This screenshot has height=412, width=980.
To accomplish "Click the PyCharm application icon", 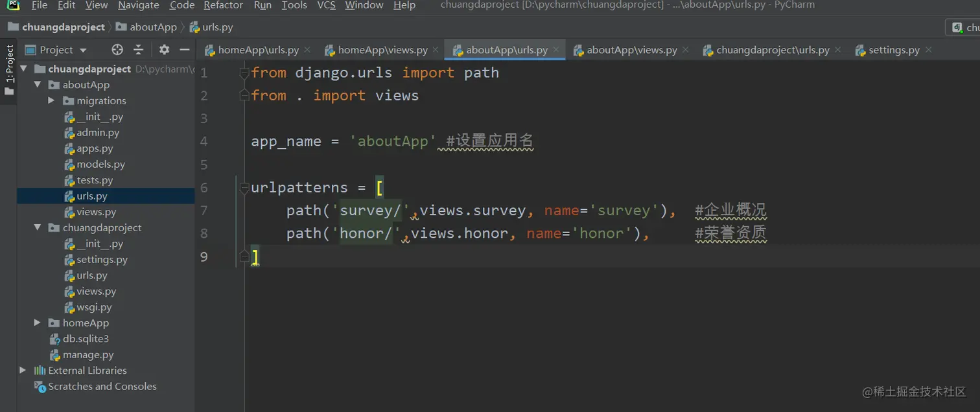I will [x=13, y=5].
